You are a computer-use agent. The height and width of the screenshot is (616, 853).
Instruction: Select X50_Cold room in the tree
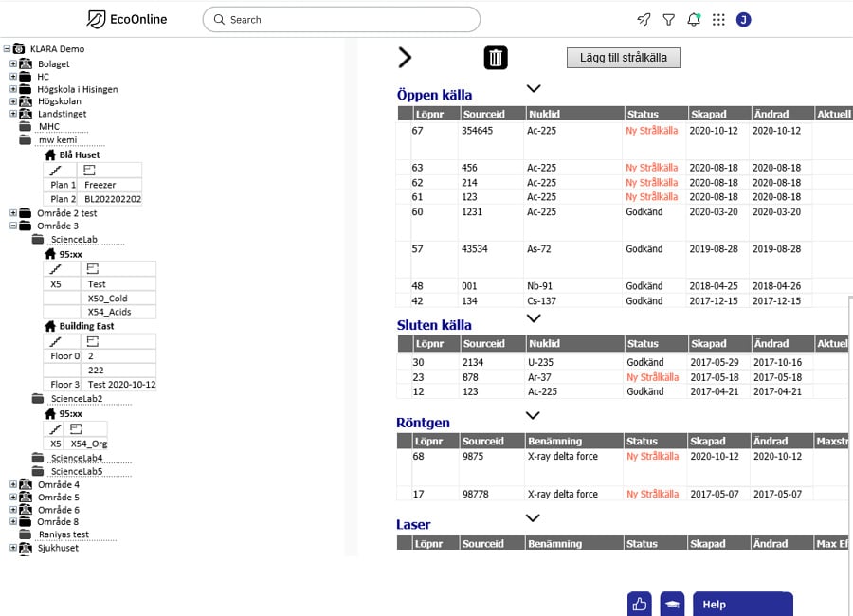click(108, 299)
